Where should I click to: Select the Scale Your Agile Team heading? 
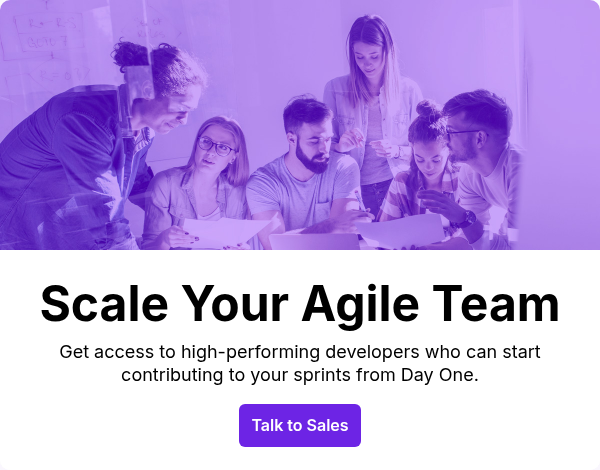300,304
